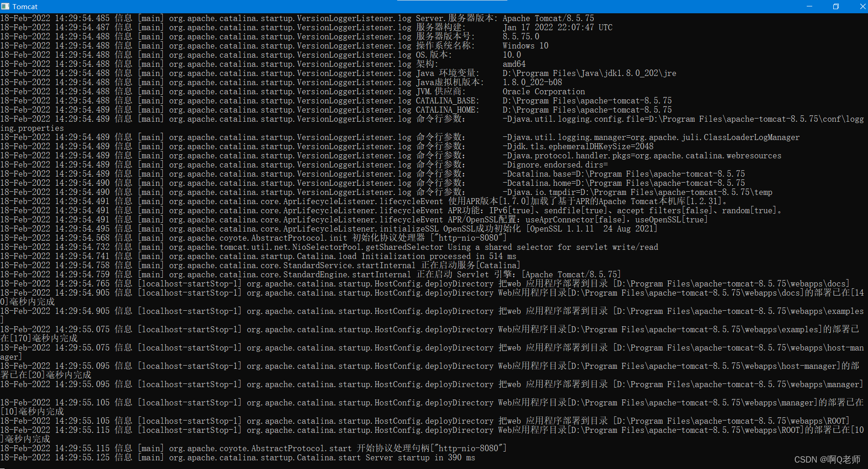
Task: Click the webapps\examples deploy path ending
Action: tap(827, 311)
